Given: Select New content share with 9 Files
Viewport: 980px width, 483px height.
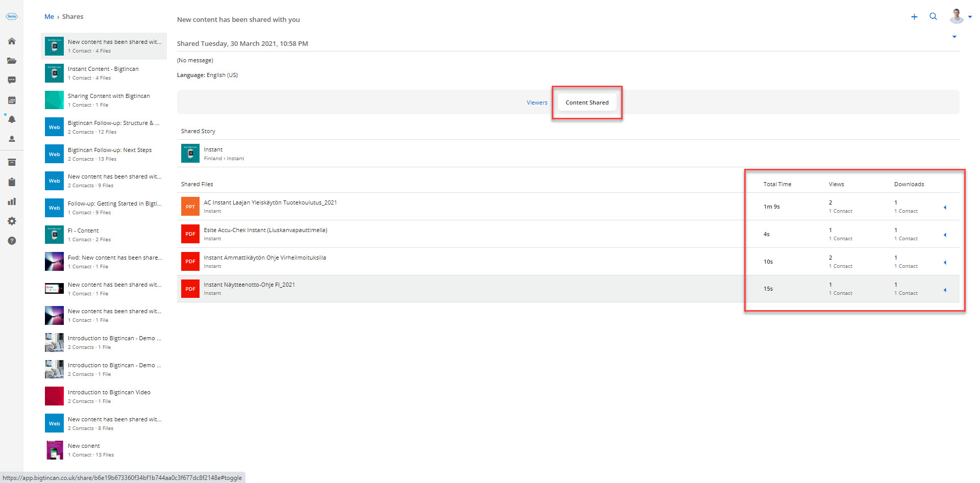Looking at the screenshot, I should (x=104, y=181).
